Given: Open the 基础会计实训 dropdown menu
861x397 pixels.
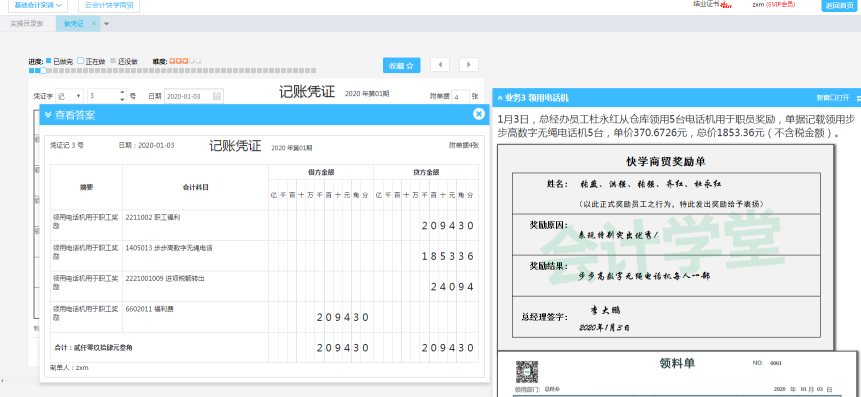Looking at the screenshot, I should [38, 5].
